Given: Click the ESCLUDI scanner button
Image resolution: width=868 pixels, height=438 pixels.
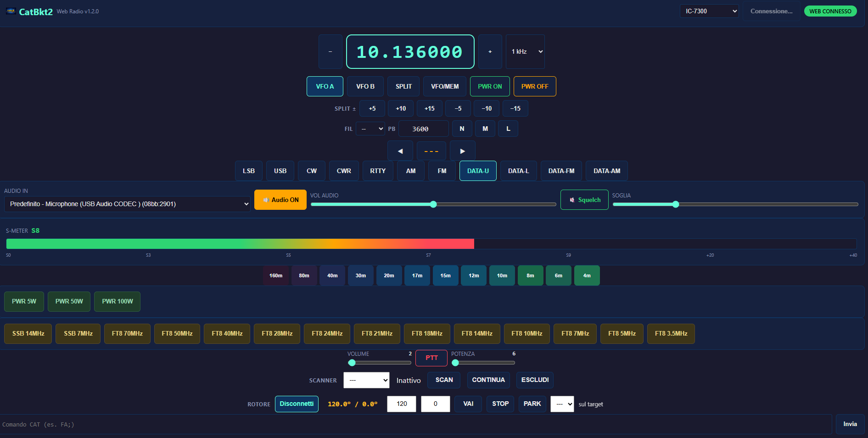Looking at the screenshot, I should pos(535,380).
